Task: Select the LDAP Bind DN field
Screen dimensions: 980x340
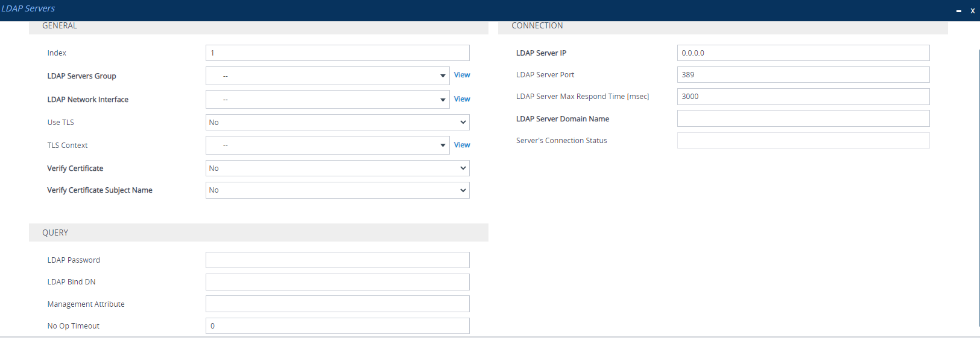Action: (337, 282)
